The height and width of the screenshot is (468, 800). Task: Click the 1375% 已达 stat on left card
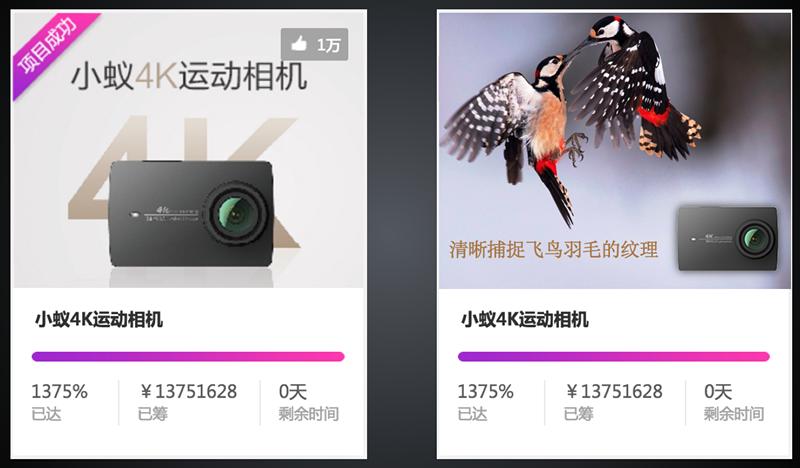click(x=60, y=402)
